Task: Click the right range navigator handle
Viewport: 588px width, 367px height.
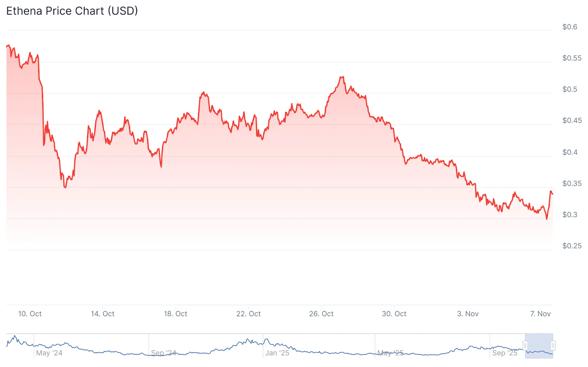Action: (553, 346)
